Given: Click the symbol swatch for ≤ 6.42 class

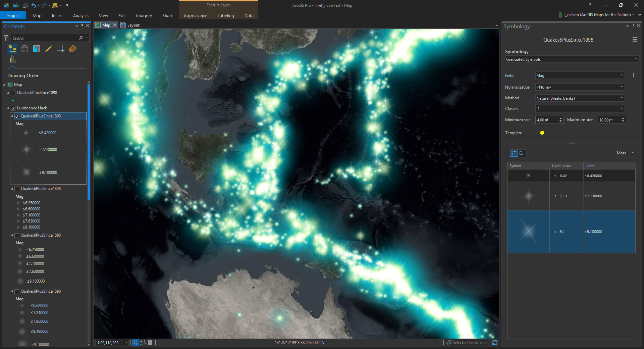Looking at the screenshot, I should (x=528, y=176).
